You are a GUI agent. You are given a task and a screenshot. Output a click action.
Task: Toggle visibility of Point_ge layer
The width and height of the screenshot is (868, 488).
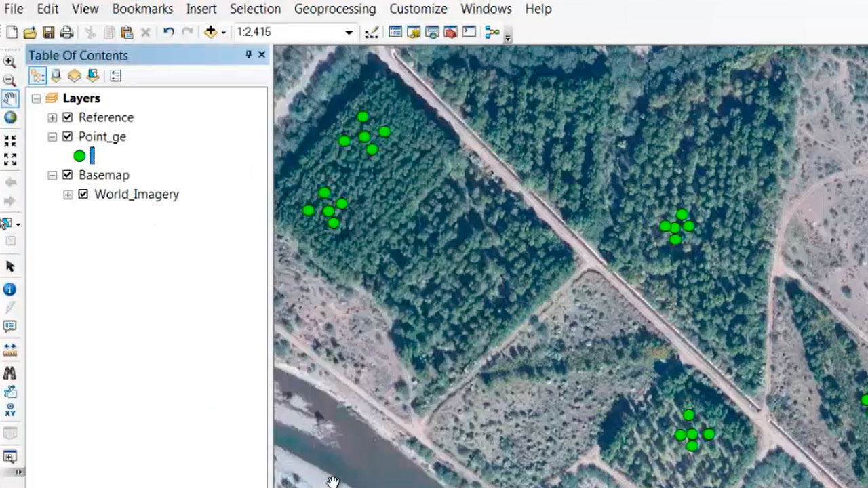(67, 136)
